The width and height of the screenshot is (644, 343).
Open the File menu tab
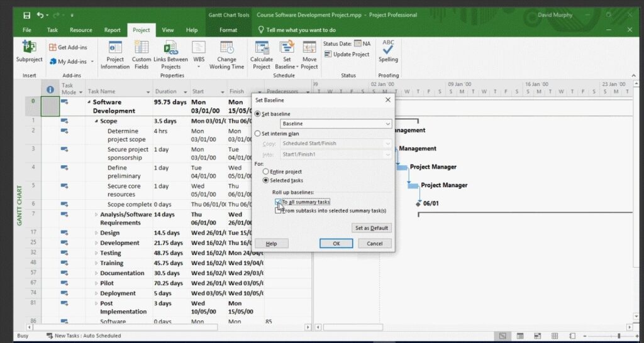click(27, 30)
